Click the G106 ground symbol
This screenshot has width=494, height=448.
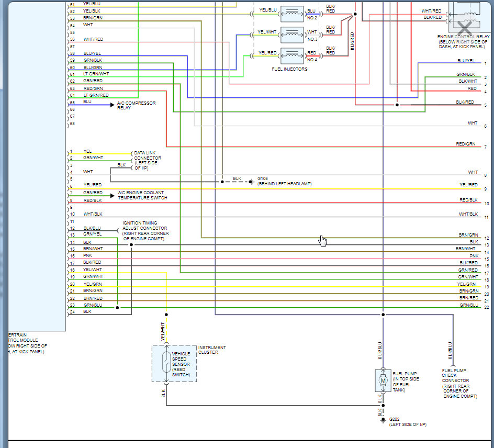pos(251,182)
